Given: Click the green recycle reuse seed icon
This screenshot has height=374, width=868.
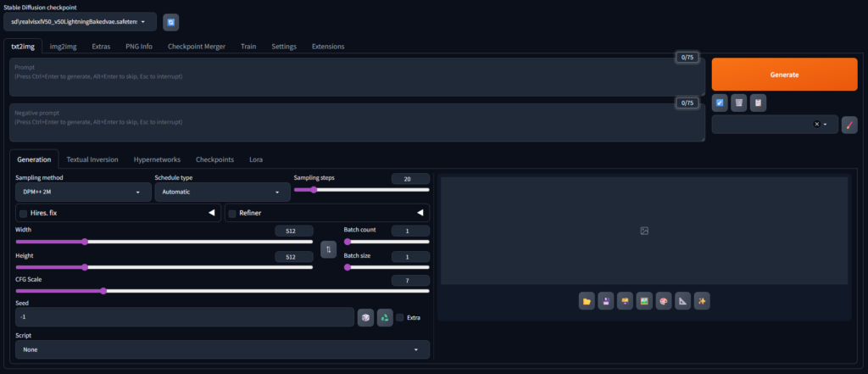Looking at the screenshot, I should 385,317.
